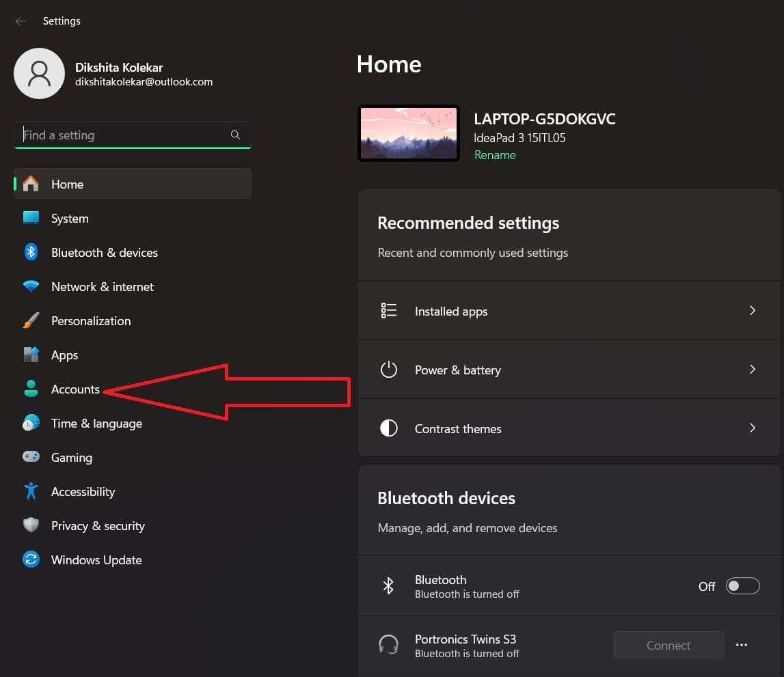Image resolution: width=784 pixels, height=677 pixels.
Task: Click the Rename link for LAPTOP-G5DOKGVC
Action: tap(495, 155)
